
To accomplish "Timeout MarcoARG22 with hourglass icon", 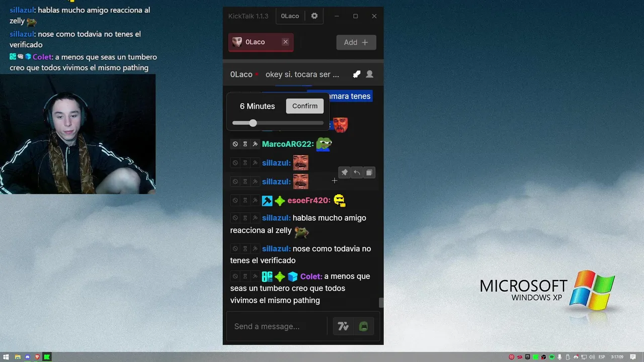I will [245, 144].
